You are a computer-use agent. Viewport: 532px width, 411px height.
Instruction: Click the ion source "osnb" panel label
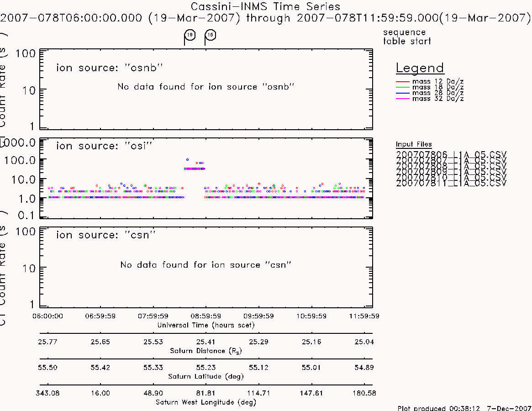tap(110, 68)
